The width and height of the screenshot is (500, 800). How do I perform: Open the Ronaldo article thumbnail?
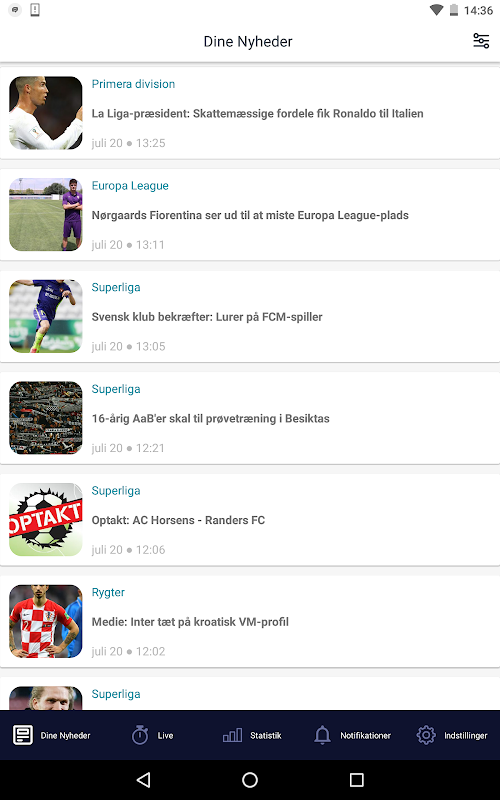pyautogui.click(x=46, y=113)
